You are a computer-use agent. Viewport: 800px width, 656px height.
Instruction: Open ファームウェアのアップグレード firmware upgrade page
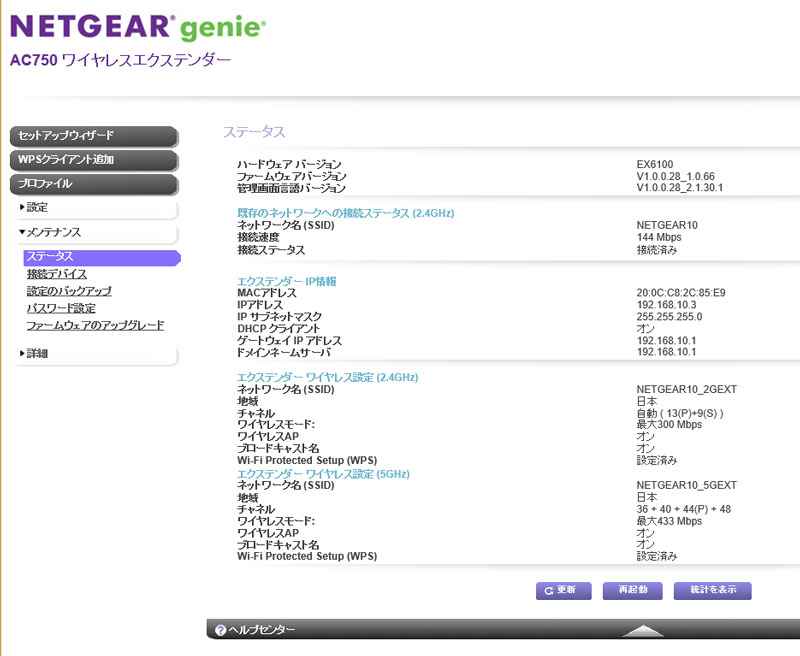pyautogui.click(x=95, y=325)
